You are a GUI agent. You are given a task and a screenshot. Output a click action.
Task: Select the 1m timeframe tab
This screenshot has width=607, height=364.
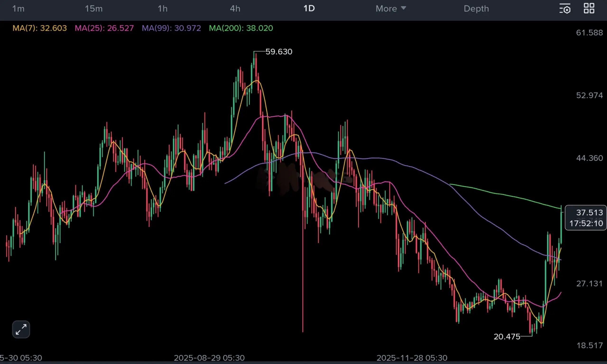coord(18,9)
